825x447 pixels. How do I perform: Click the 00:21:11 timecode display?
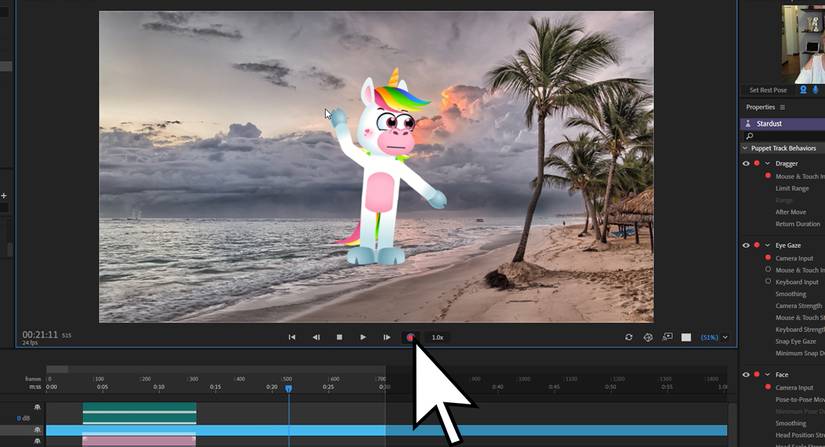coord(41,334)
